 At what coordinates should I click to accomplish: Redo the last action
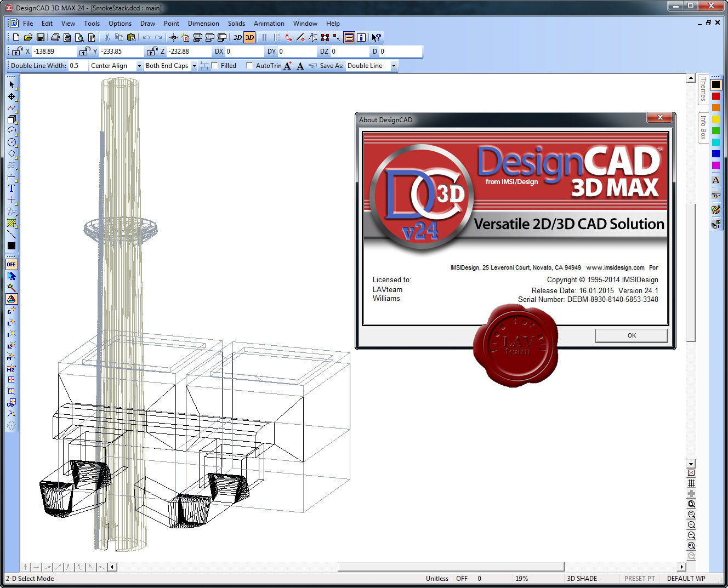pyautogui.click(x=158, y=37)
